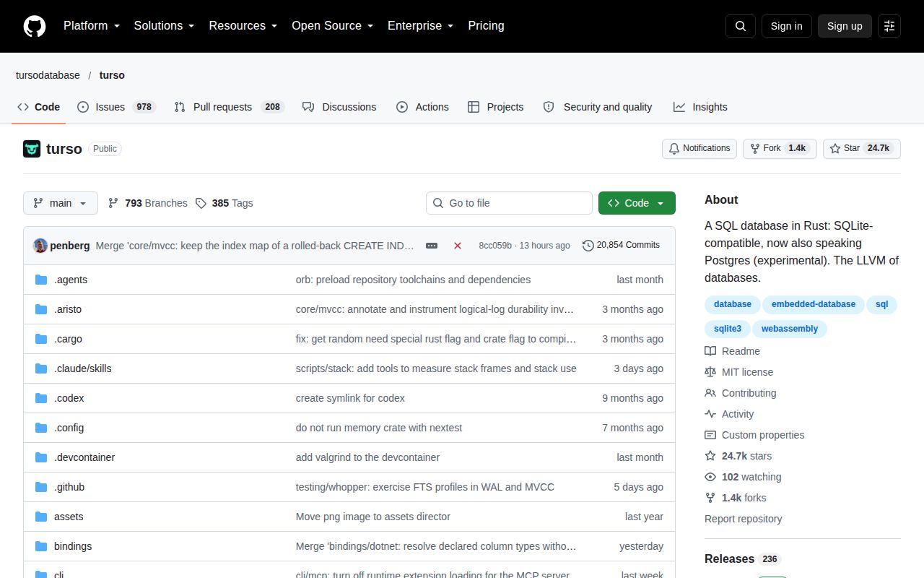
Task: Click the commits history clock icon
Action: click(588, 246)
